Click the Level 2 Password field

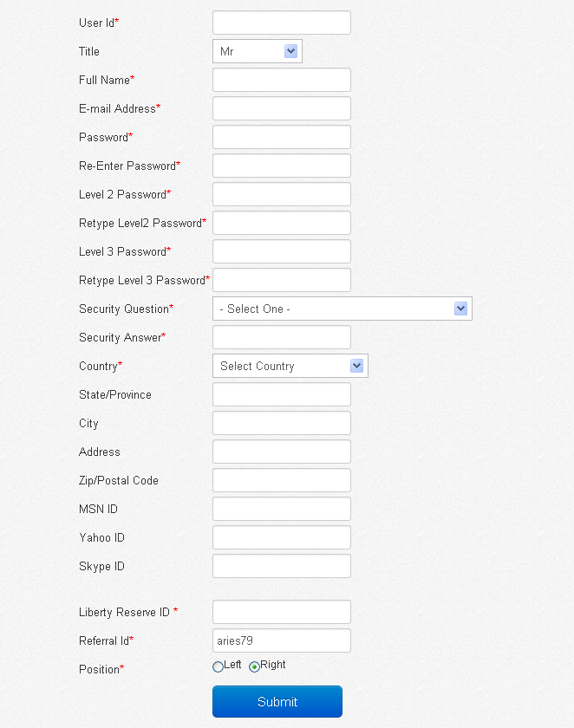[282, 194]
